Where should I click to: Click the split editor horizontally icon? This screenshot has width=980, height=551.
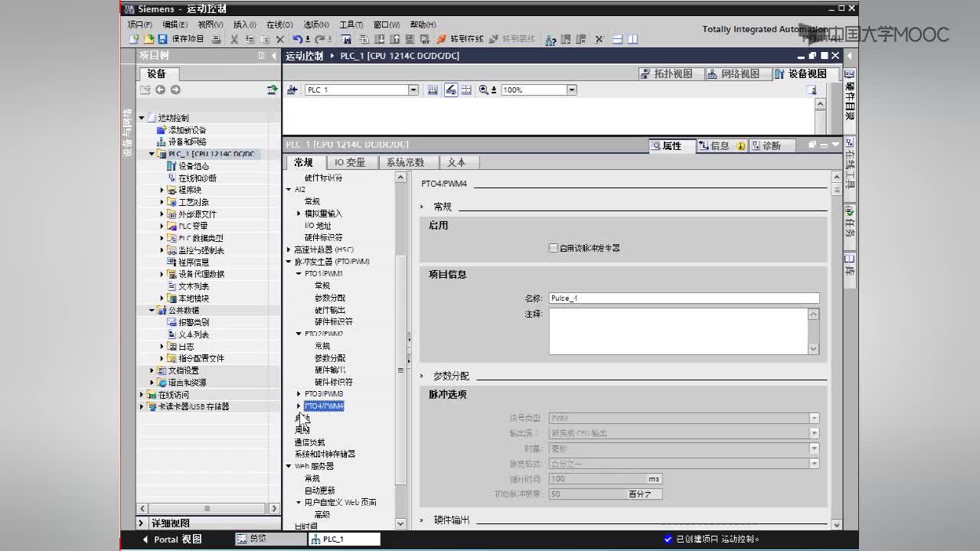point(617,39)
